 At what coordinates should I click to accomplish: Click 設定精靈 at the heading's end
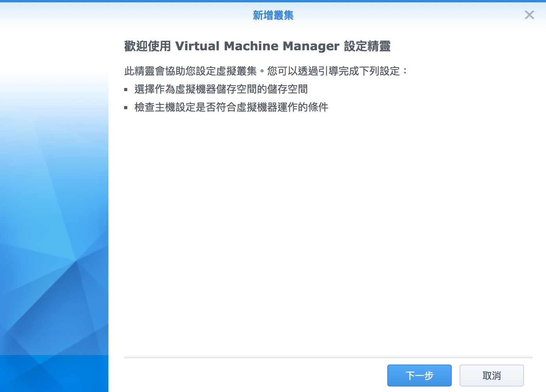coord(367,46)
